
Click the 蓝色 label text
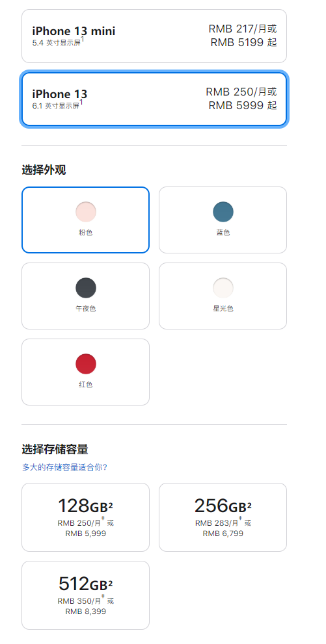click(223, 233)
